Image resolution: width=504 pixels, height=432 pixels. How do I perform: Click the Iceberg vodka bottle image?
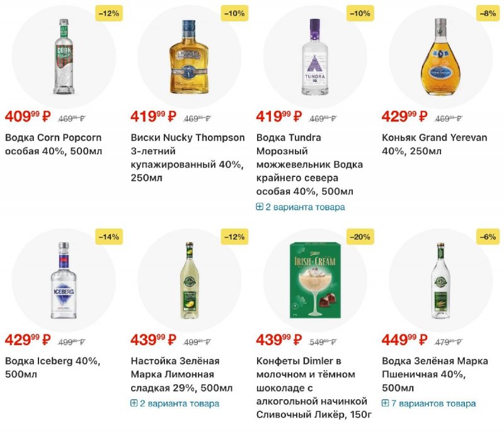click(64, 278)
